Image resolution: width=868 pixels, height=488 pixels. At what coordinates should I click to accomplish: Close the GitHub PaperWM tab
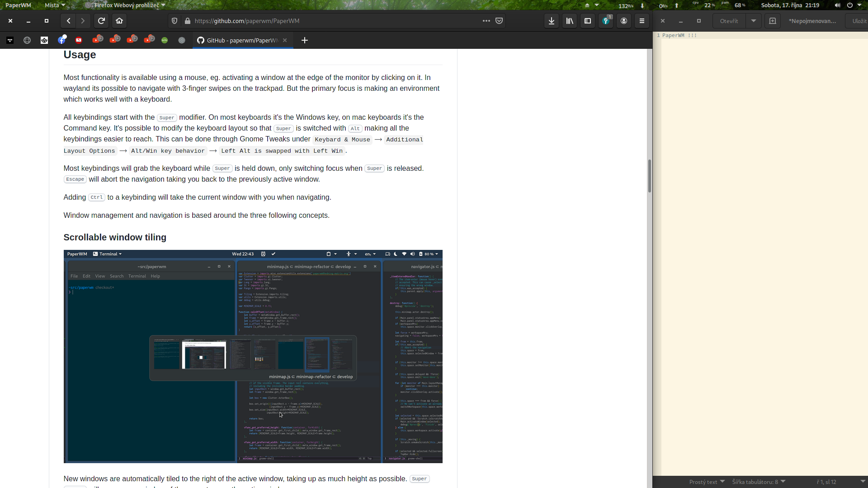pos(285,40)
